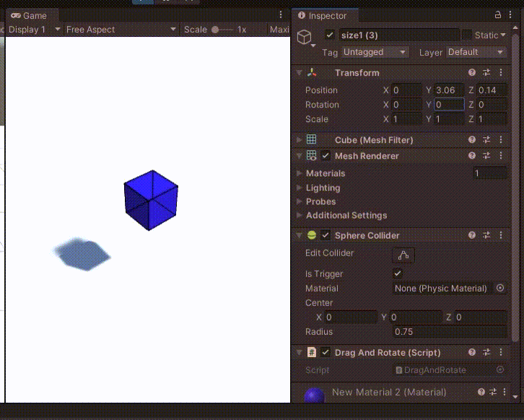The image size is (524, 420).
Task: Open the Layer dropdown set to Default
Action: [476, 52]
